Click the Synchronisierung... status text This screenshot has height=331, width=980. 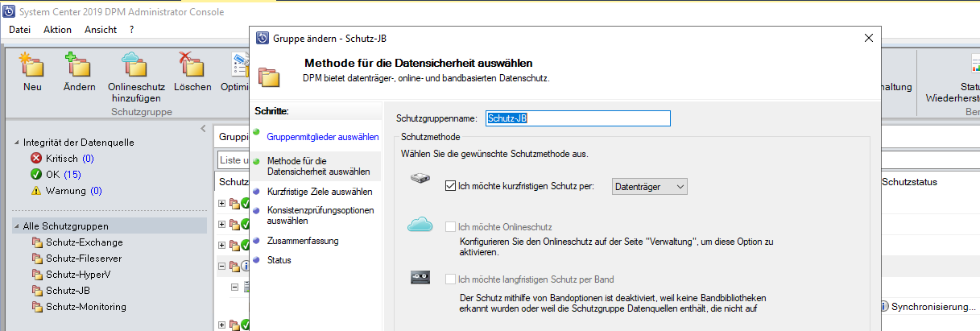click(933, 307)
